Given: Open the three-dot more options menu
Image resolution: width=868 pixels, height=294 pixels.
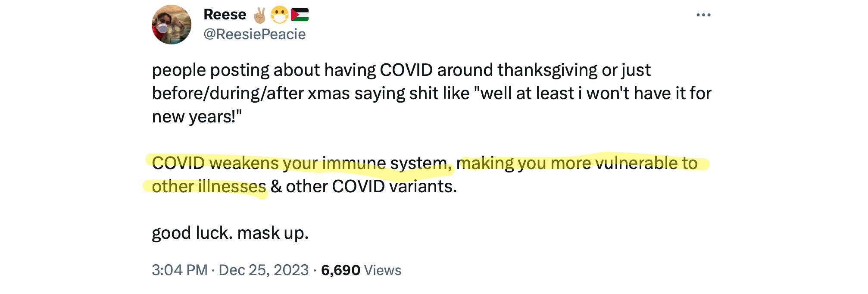Looking at the screenshot, I should point(703,15).
